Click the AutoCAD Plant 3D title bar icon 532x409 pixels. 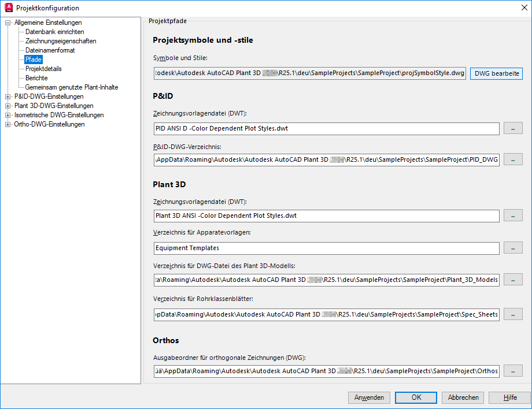pos(8,8)
